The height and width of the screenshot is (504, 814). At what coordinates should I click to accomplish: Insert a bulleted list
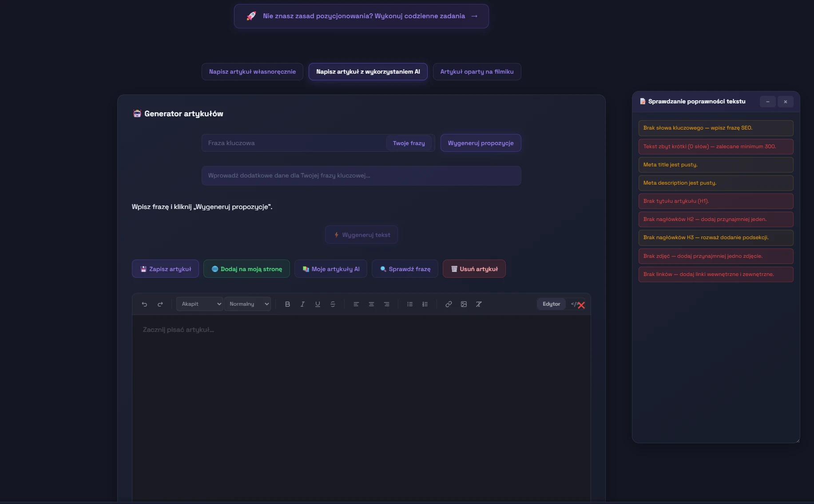410,304
